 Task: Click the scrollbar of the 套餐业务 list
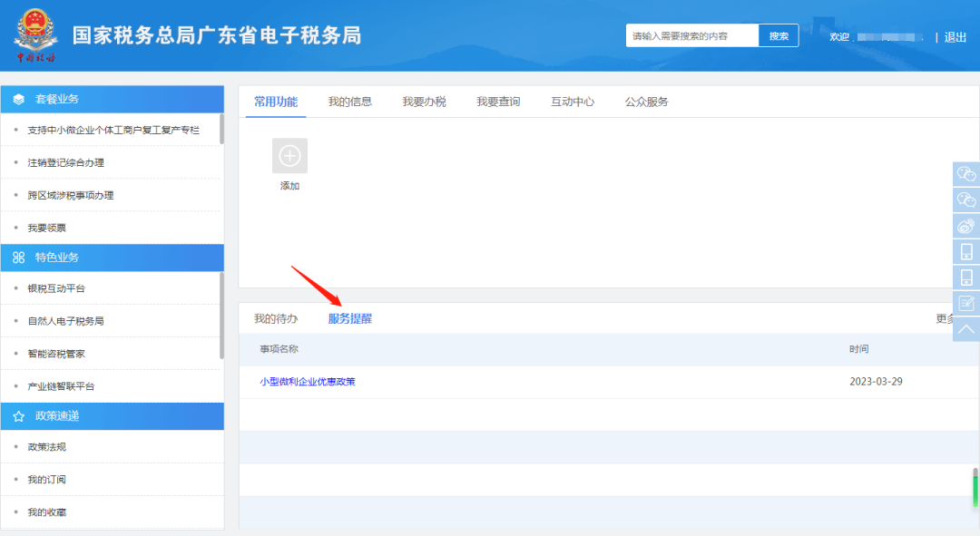tap(222, 129)
